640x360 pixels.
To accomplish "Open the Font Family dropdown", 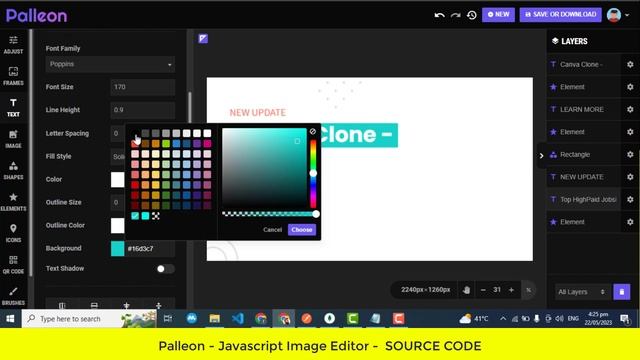I will click(x=110, y=64).
